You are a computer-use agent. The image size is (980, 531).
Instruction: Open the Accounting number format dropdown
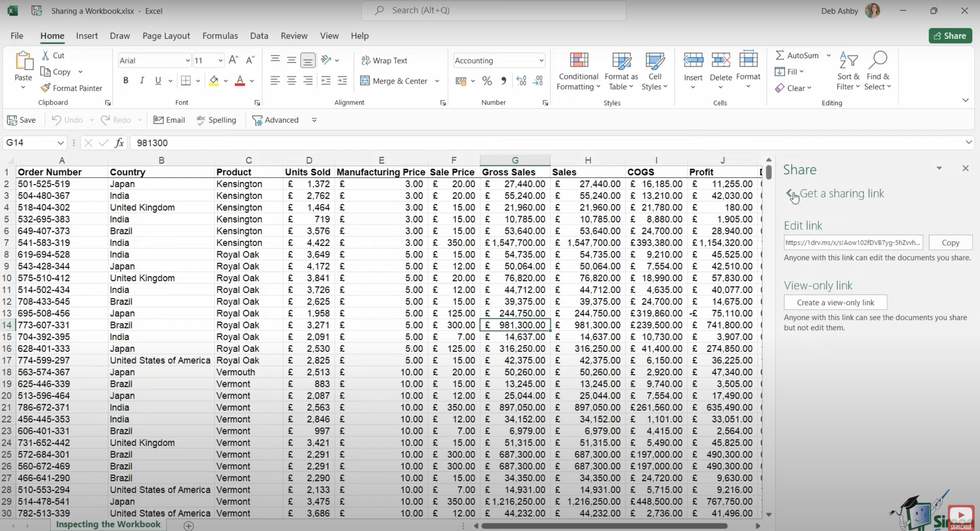541,61
